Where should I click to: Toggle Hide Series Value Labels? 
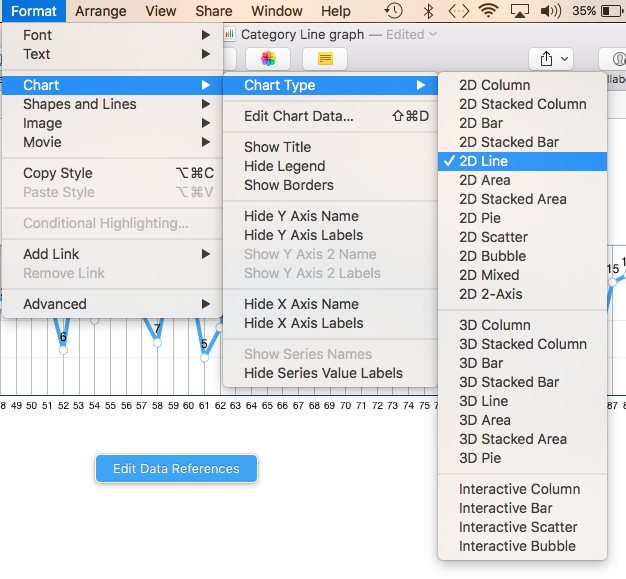point(323,373)
